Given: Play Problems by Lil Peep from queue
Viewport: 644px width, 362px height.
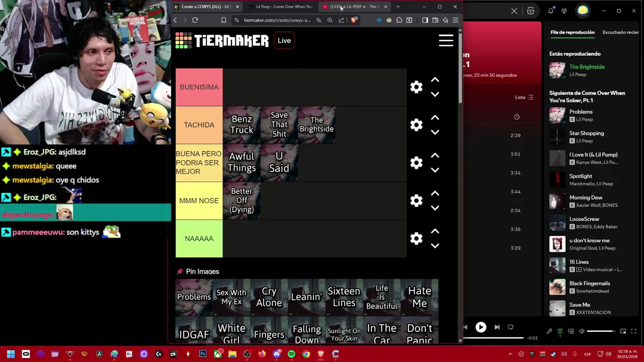Looking at the screenshot, I should pos(592,115).
